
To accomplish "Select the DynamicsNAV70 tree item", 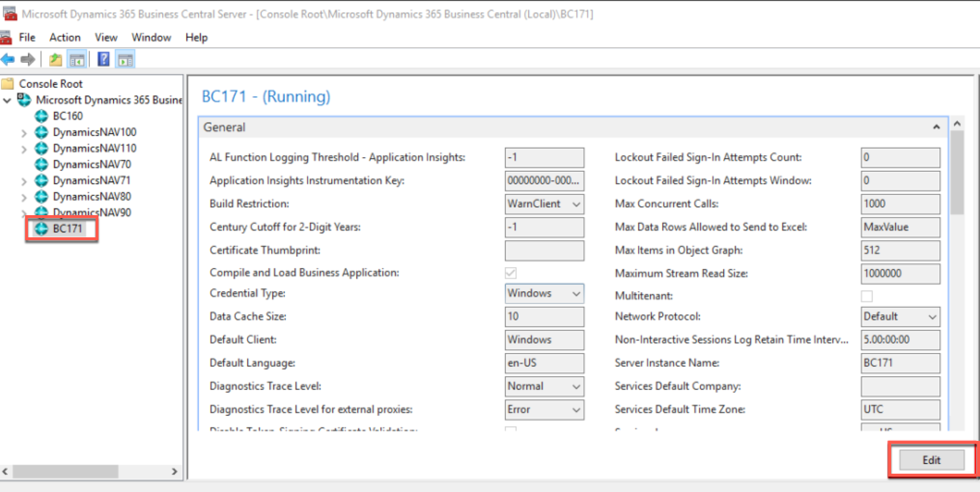I will click(x=92, y=164).
